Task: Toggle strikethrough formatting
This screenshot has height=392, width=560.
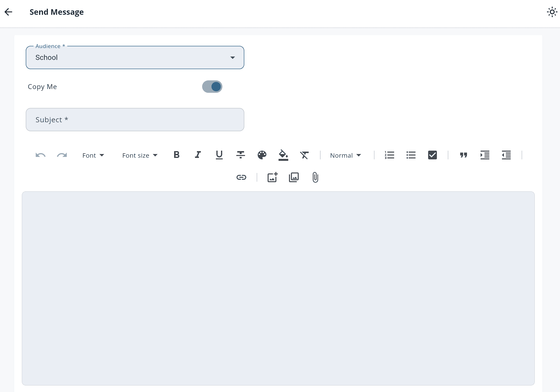Action: 241,155
